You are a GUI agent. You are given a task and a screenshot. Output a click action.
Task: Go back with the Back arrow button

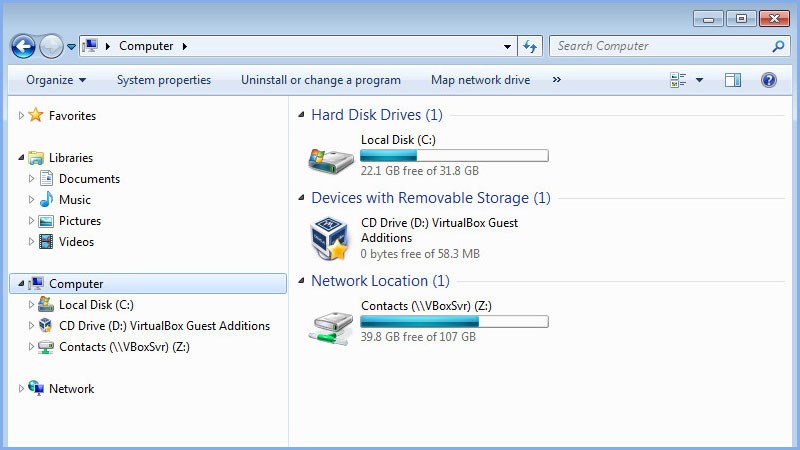click(23, 46)
